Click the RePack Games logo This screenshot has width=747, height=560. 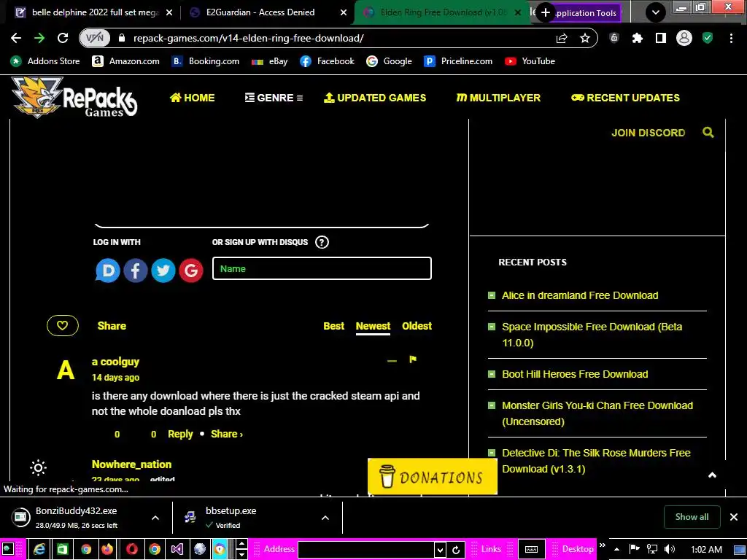point(74,97)
